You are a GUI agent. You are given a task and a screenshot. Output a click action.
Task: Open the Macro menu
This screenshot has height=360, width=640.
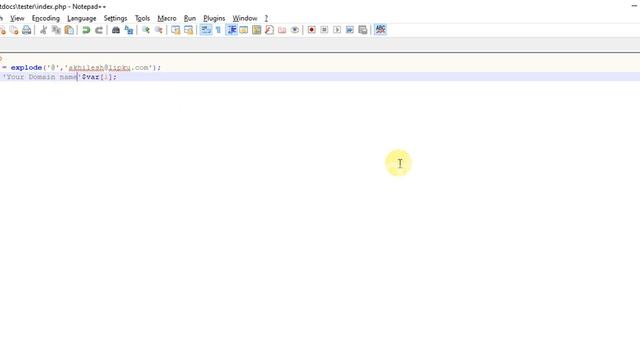[167, 18]
